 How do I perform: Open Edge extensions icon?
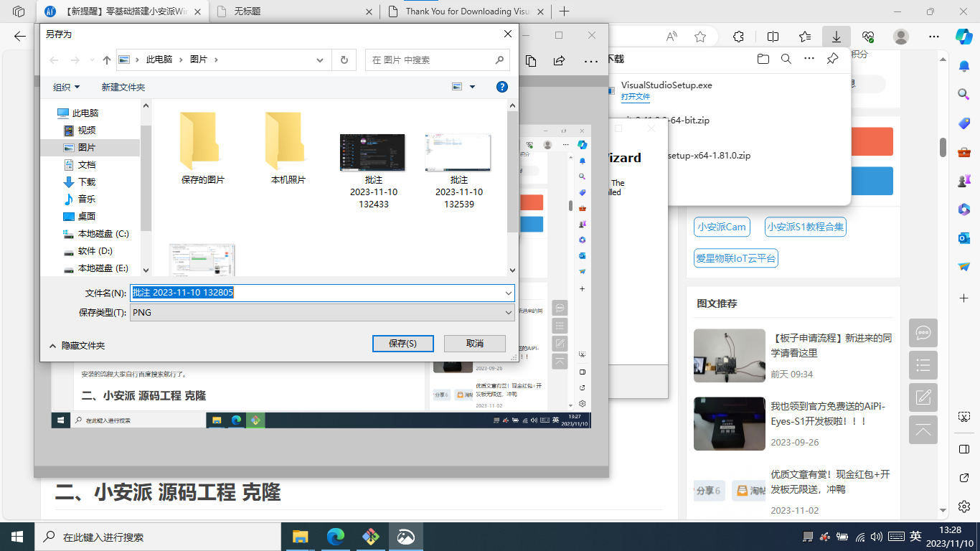pyautogui.click(x=738, y=37)
